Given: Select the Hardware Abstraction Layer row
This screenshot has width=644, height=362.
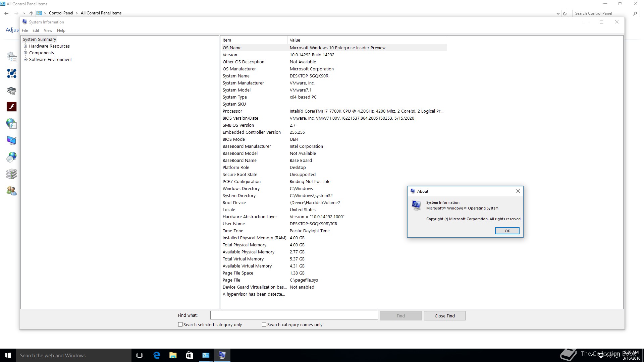Looking at the screenshot, I should pos(334,217).
